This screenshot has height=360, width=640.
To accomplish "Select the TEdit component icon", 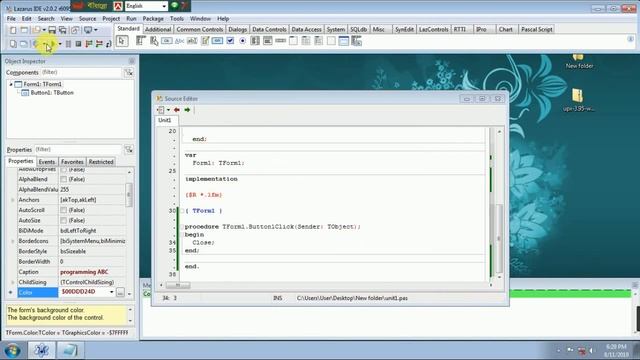I will pos(192,41).
